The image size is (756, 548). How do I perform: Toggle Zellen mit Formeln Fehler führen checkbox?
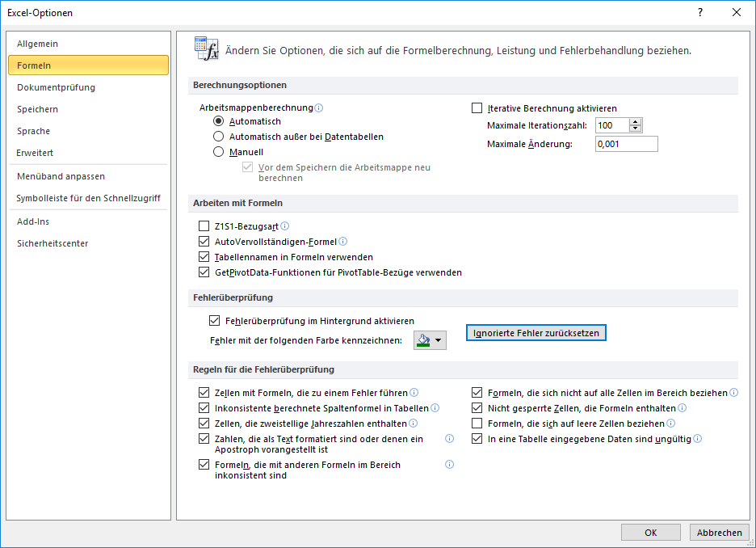204,392
